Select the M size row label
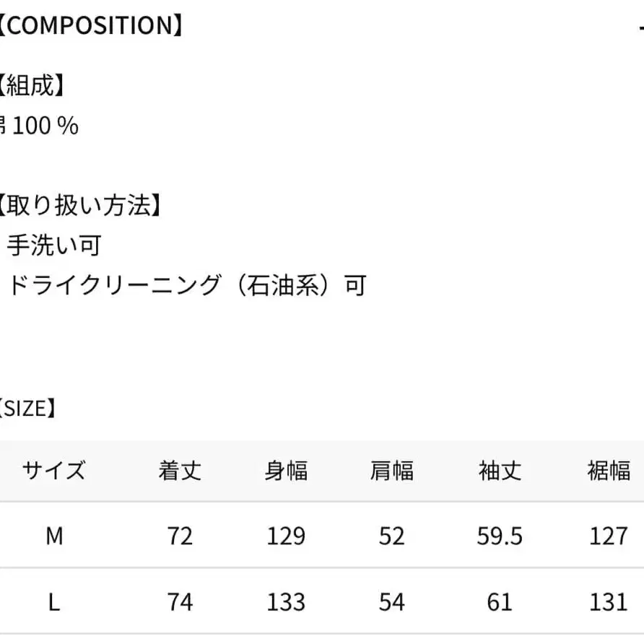The width and height of the screenshot is (644, 644). [54, 536]
